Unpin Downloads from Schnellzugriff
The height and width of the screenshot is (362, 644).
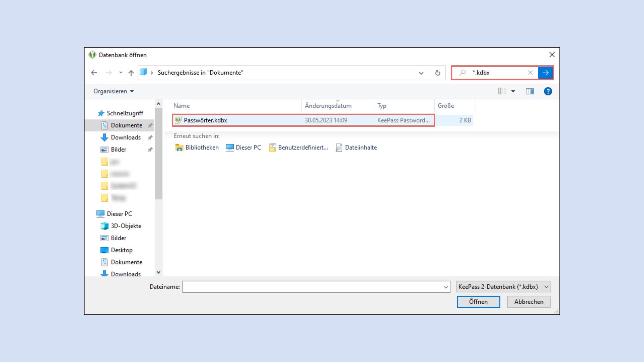150,137
